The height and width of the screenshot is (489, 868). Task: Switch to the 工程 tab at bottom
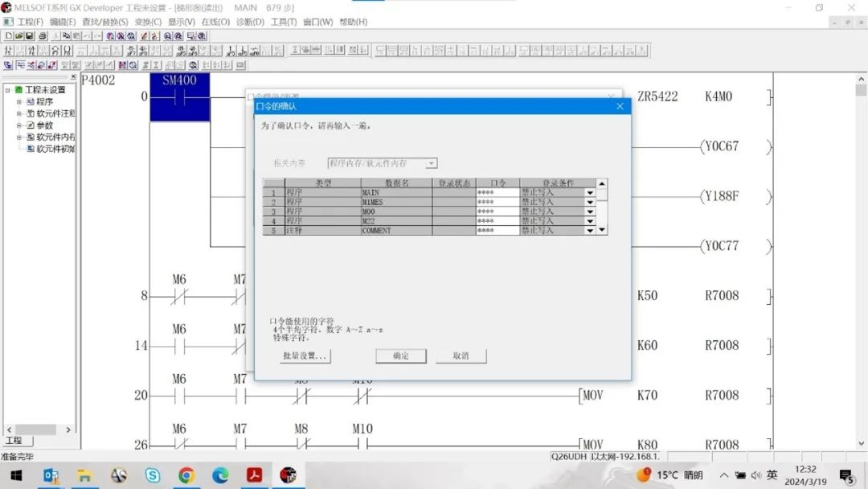(x=14, y=441)
